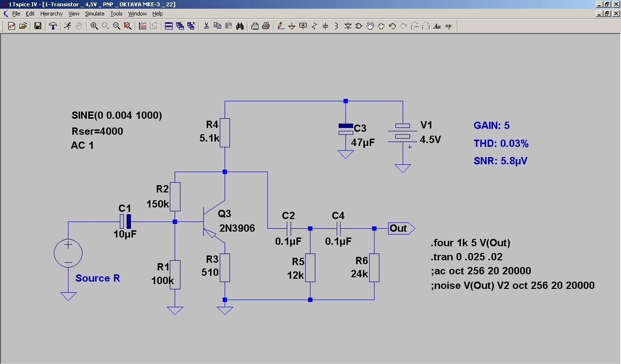Select the .four 1k 5 V(Out) directive
The height and width of the screenshot is (364, 621).
tap(471, 243)
